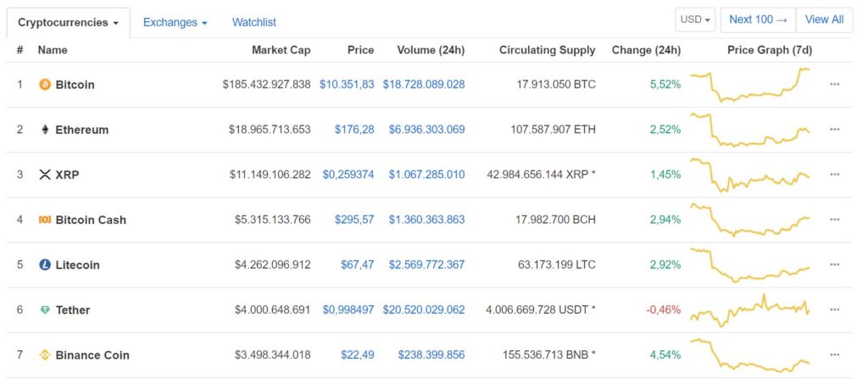Go to Next 100 results

758,20
